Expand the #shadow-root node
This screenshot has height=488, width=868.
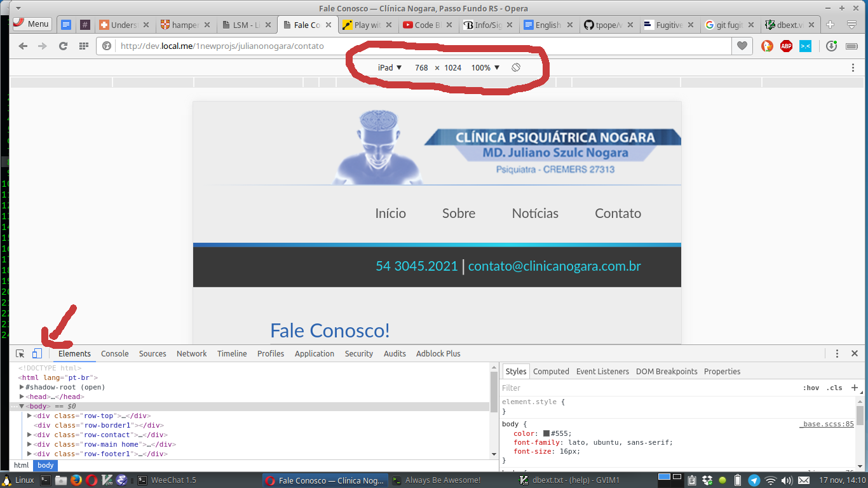(x=22, y=387)
